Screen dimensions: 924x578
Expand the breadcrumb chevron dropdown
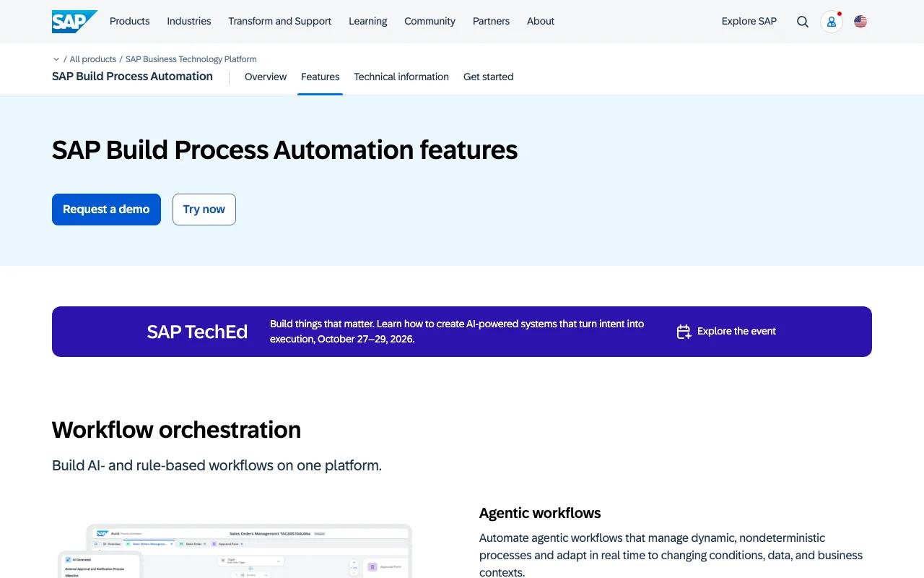[56, 59]
